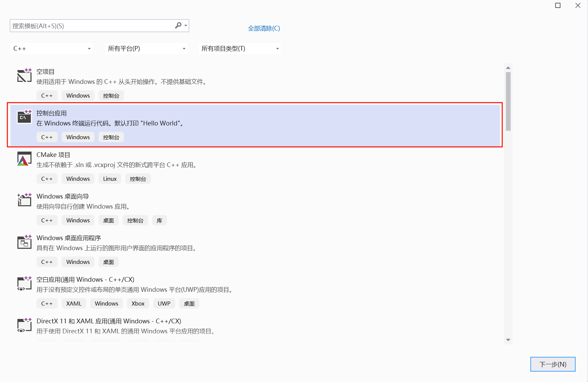Viewport: 588px width, 382px height.
Task: Click the Windows 桌面向导 wizard icon
Action: click(24, 200)
